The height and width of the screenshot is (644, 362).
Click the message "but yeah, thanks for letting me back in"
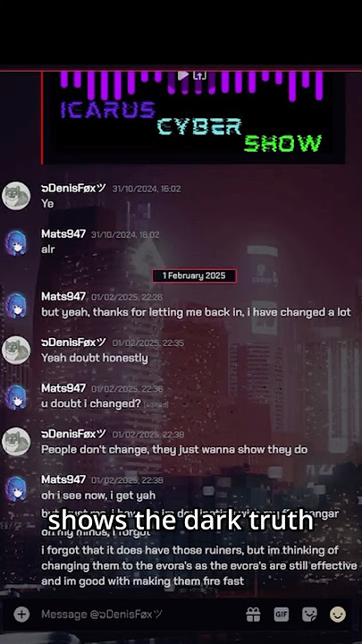point(196,312)
